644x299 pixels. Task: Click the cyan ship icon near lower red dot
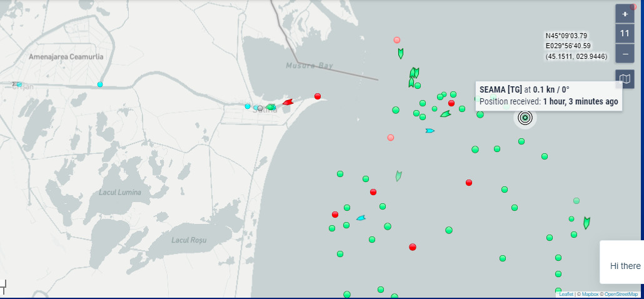tap(361, 218)
